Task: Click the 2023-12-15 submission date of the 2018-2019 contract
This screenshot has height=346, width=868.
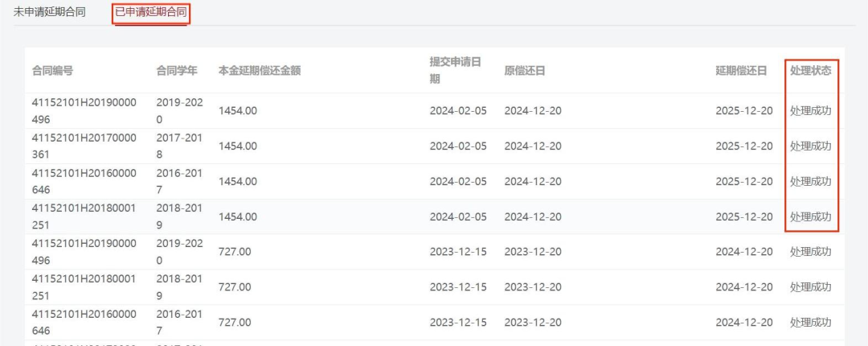Action: click(458, 287)
